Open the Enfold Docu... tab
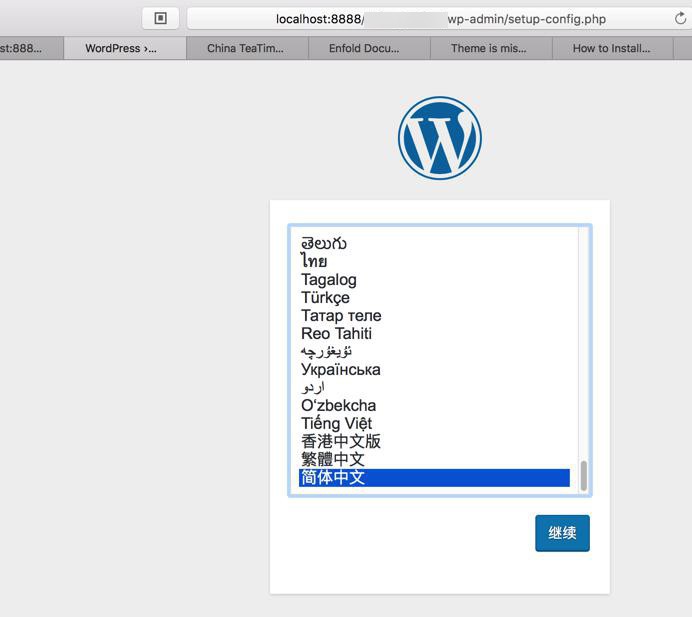 tap(369, 48)
